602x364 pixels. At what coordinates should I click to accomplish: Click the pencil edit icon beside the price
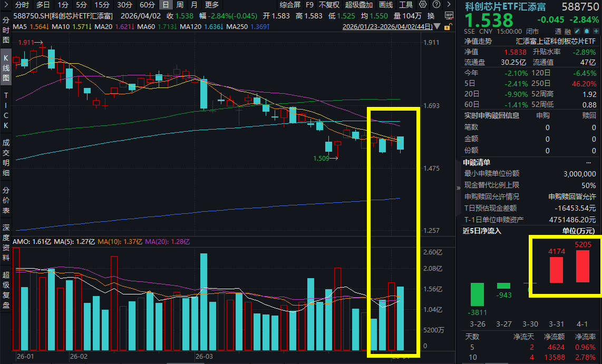pos(577,31)
